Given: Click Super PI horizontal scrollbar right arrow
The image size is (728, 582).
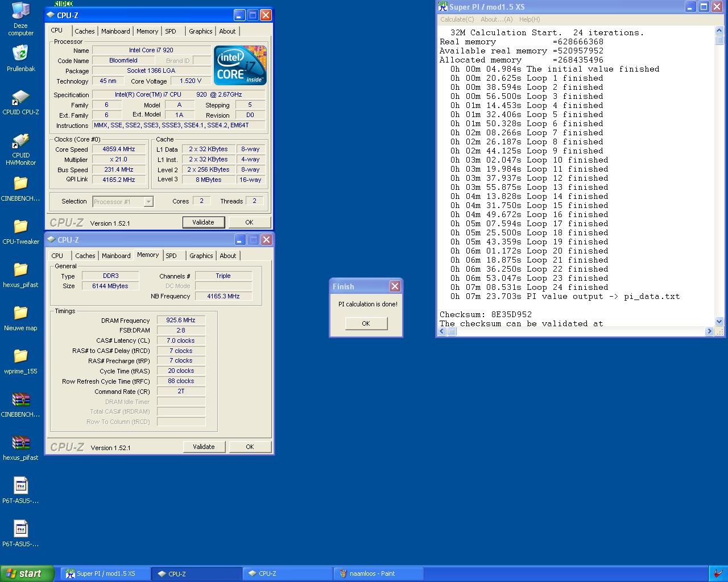Looking at the screenshot, I should [709, 331].
